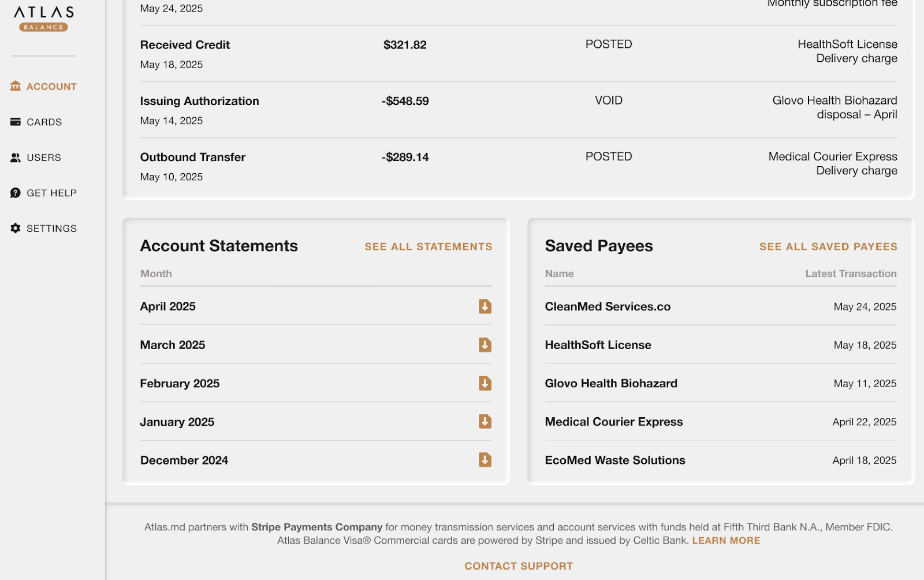
Task: Click the LEARN MORE link
Action: [725, 540]
